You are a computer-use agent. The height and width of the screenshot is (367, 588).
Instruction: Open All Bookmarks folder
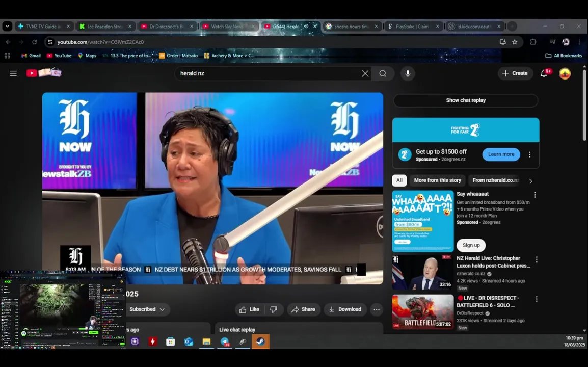pyautogui.click(x=564, y=56)
